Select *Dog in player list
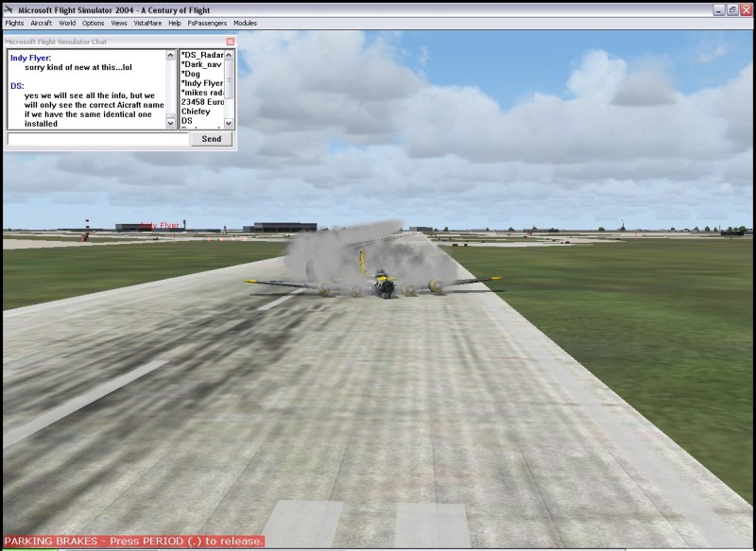The width and height of the screenshot is (756, 551). tap(191, 74)
